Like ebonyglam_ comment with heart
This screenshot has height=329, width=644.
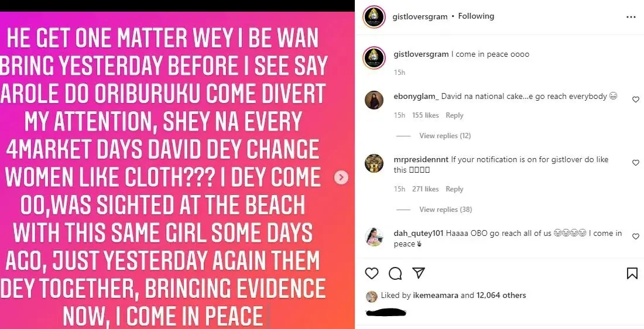636,100
